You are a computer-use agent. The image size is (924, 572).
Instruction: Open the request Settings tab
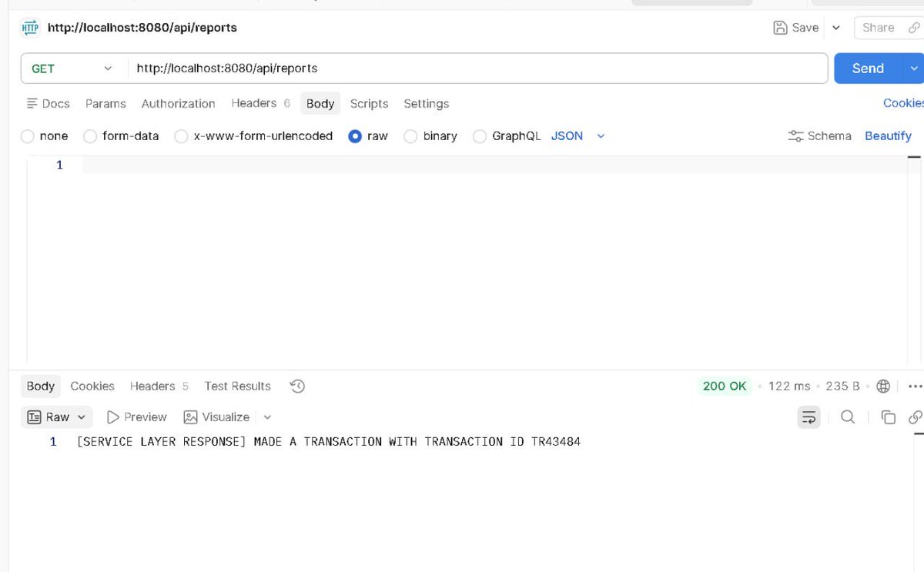click(426, 103)
